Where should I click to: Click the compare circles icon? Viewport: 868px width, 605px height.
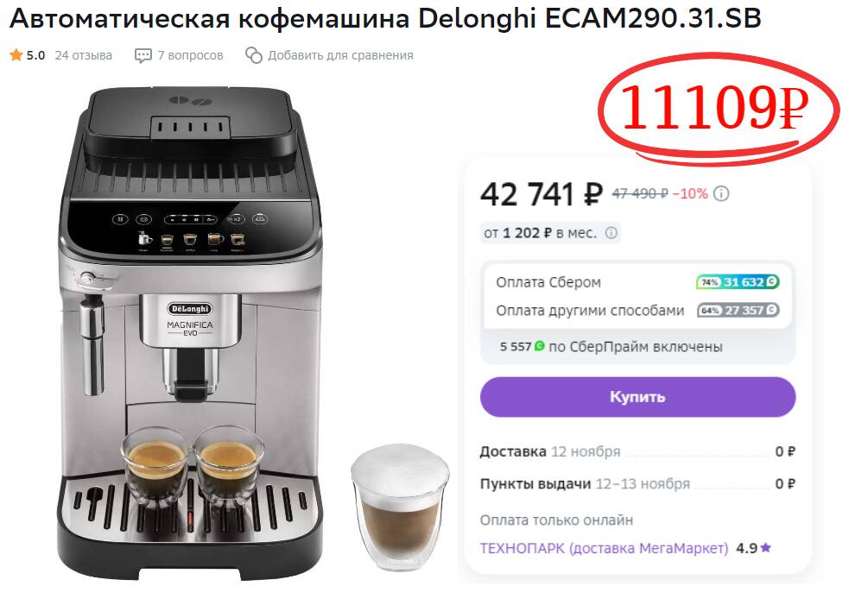[254, 55]
